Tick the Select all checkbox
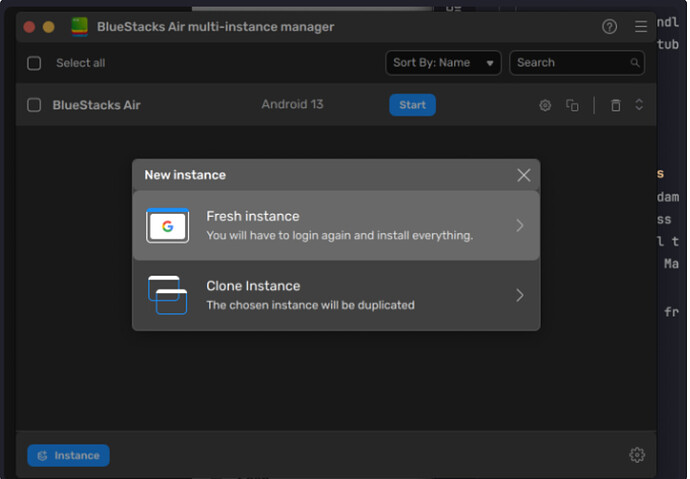This screenshot has width=690, height=479. [x=34, y=63]
